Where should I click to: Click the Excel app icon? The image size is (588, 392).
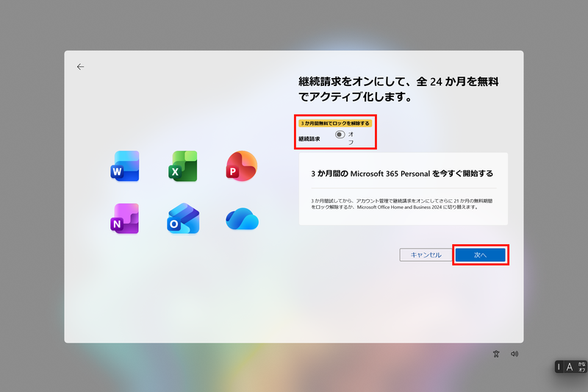coord(183,166)
